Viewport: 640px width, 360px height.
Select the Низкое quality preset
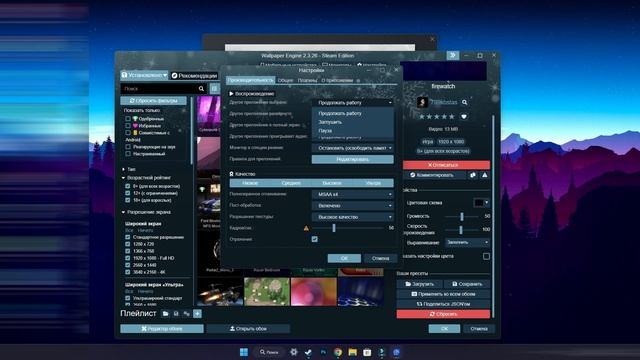[x=250, y=183]
